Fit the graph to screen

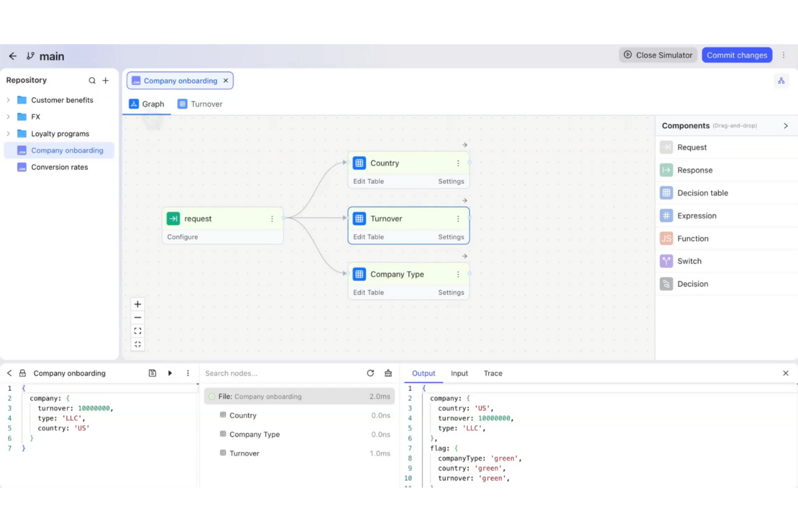click(137, 330)
